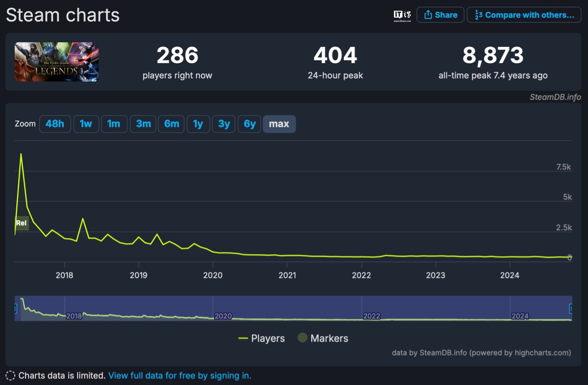Open Compare with others
This screenshot has width=588, height=385.
[524, 15]
